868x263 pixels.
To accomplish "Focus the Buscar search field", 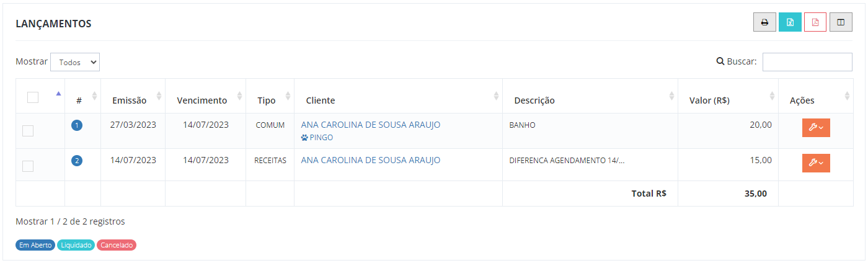I will [807, 62].
